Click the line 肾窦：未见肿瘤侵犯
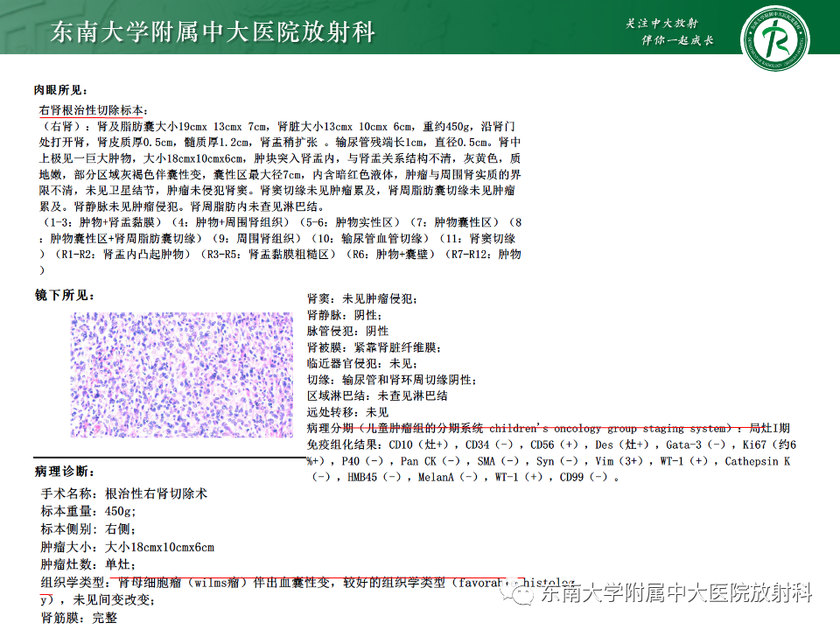Viewport: 840px width, 630px height. [x=362, y=299]
